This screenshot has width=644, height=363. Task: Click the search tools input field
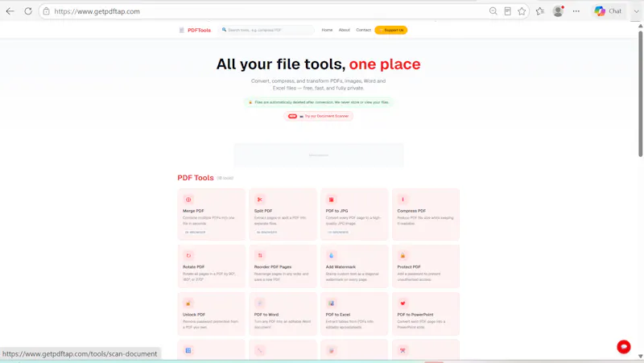(x=267, y=30)
